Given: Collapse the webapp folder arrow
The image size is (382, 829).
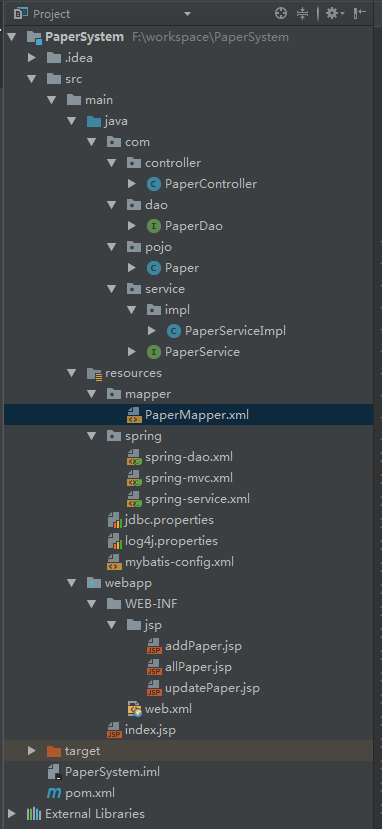Looking at the screenshot, I should point(71,583).
